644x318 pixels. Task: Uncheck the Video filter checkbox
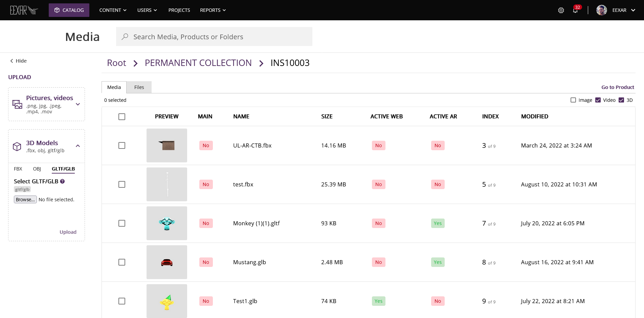[x=598, y=100]
